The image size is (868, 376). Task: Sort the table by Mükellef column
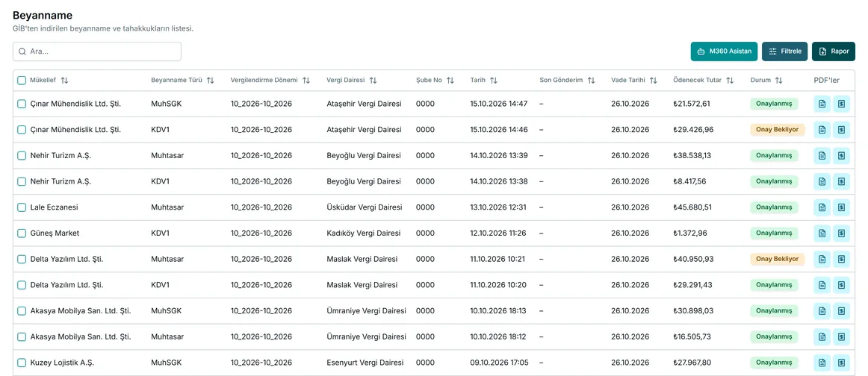pos(64,80)
